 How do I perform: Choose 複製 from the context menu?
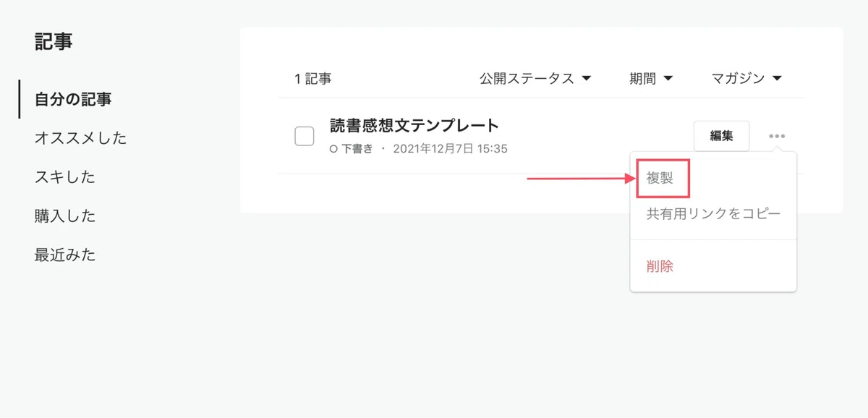[660, 178]
